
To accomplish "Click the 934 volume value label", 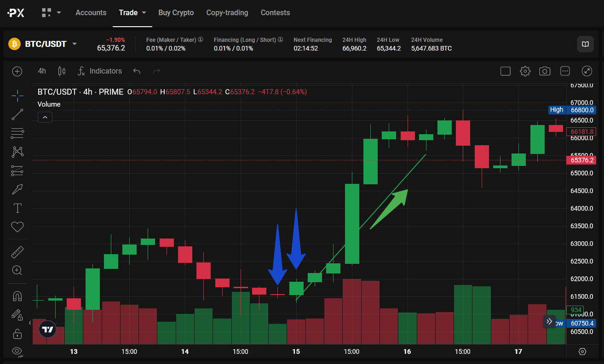I will point(576,310).
